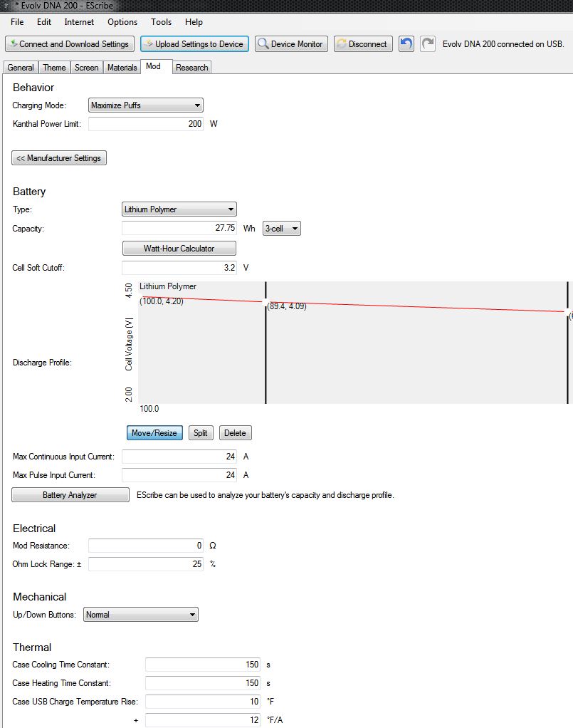Go back to Manufacturer Settings
The image size is (573, 728).
coord(59,158)
